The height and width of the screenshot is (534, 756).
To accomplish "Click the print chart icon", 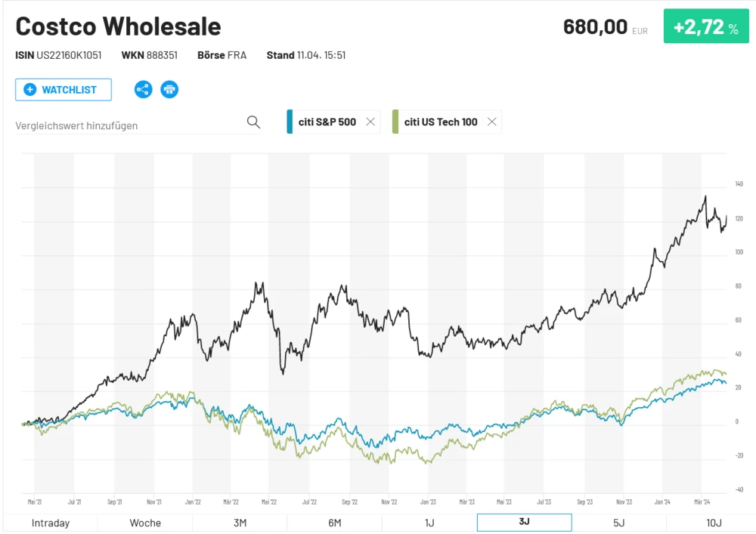I will 169,89.
